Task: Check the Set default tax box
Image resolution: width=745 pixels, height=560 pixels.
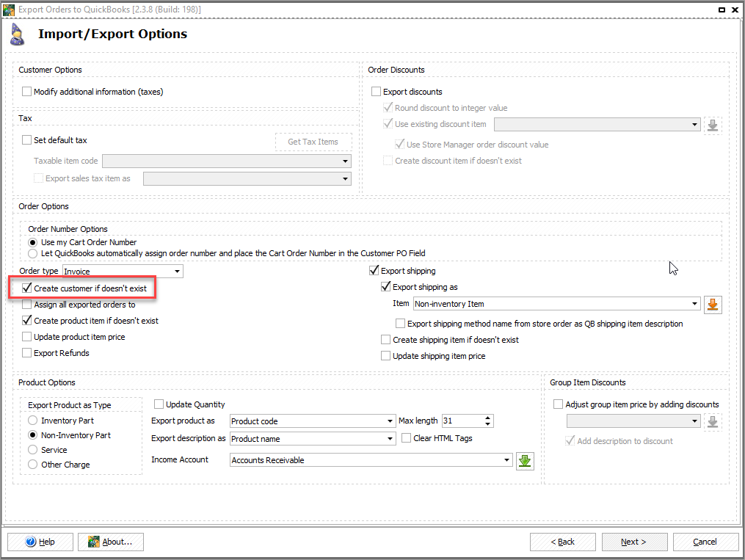Action: [27, 139]
